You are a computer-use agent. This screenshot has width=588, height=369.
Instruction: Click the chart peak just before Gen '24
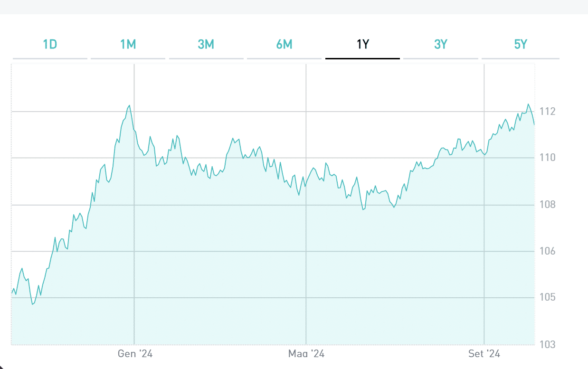point(129,105)
